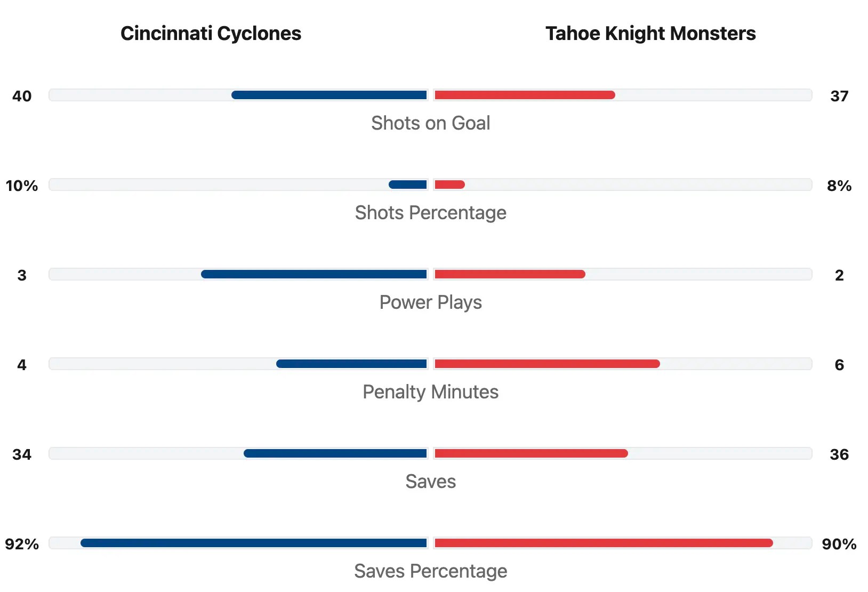
Task: Click the red Tahoe Saves Percentage bar
Action: click(x=604, y=543)
